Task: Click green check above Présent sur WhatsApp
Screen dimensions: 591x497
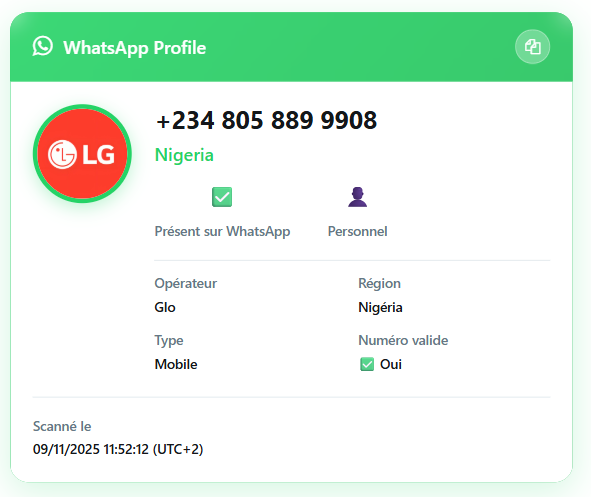Action: tap(222, 197)
